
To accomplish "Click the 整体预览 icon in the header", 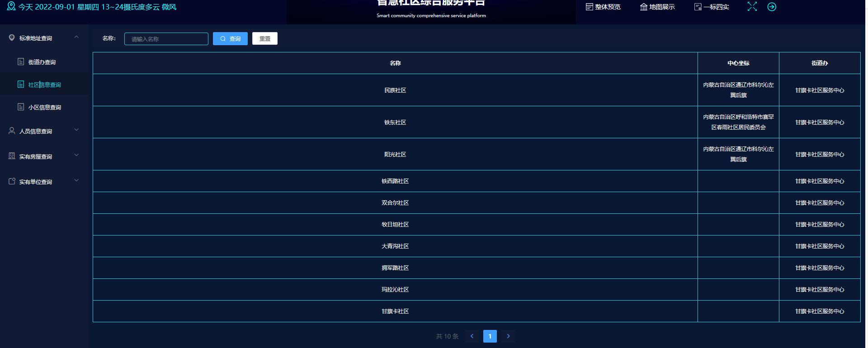I will click(x=589, y=7).
